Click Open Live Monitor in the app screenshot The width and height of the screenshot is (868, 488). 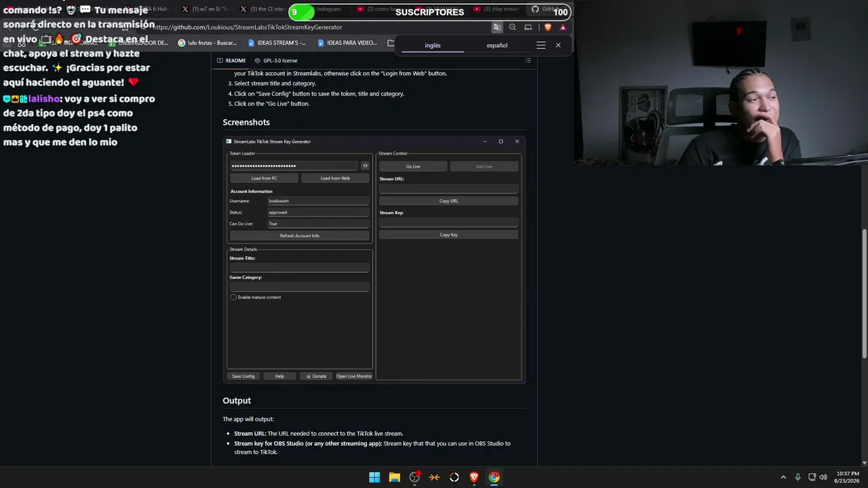(x=354, y=376)
